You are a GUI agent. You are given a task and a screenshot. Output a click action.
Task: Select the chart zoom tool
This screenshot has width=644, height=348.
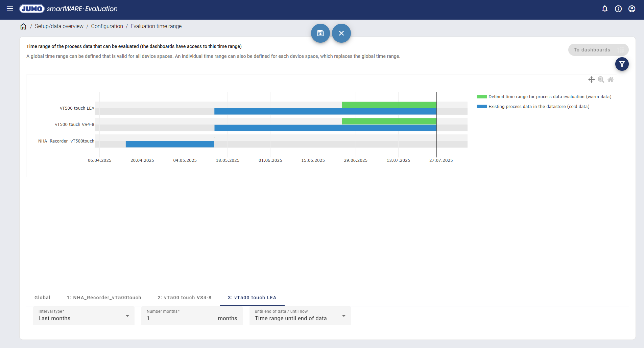601,80
